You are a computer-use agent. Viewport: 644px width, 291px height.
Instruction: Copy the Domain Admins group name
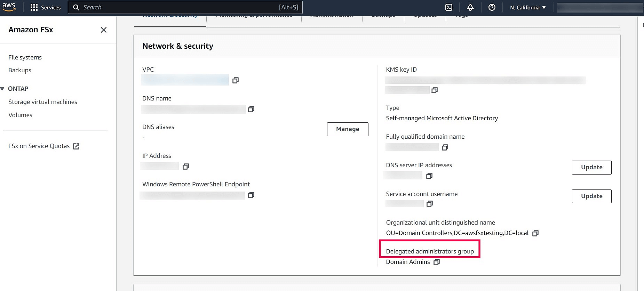pos(437,262)
